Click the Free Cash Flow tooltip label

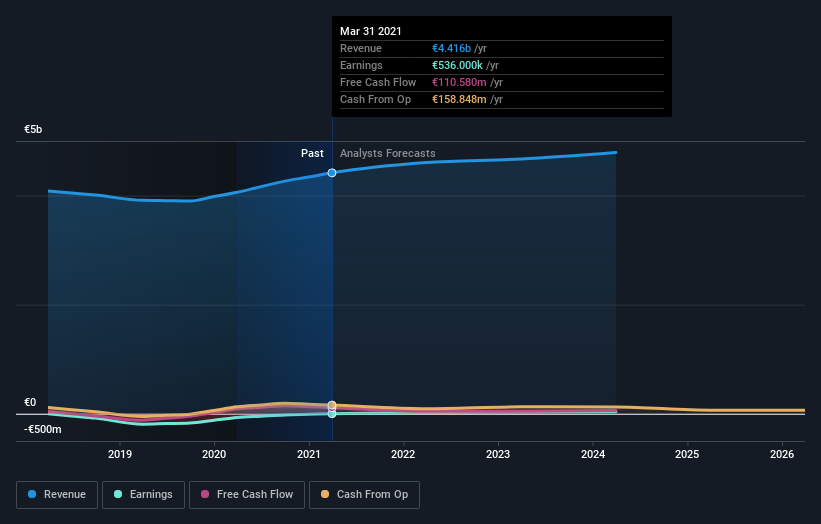(x=378, y=82)
